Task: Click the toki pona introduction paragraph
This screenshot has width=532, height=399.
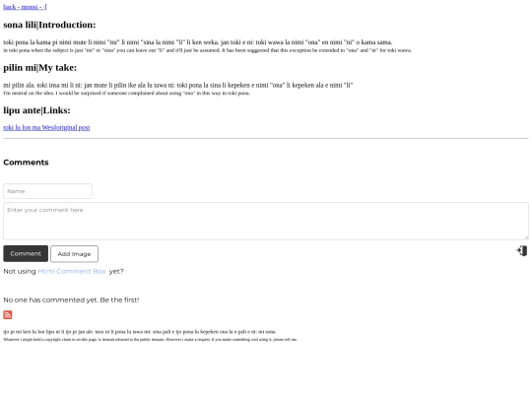Action: [x=198, y=42]
